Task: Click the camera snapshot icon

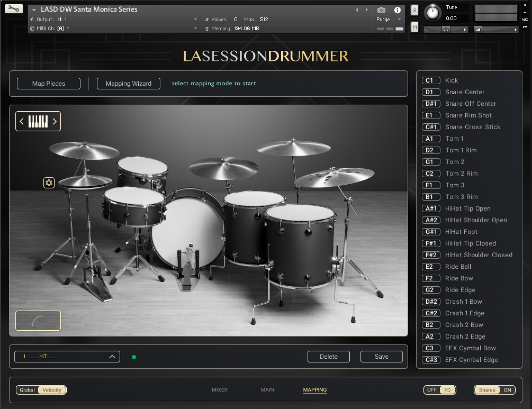Action: (x=381, y=10)
